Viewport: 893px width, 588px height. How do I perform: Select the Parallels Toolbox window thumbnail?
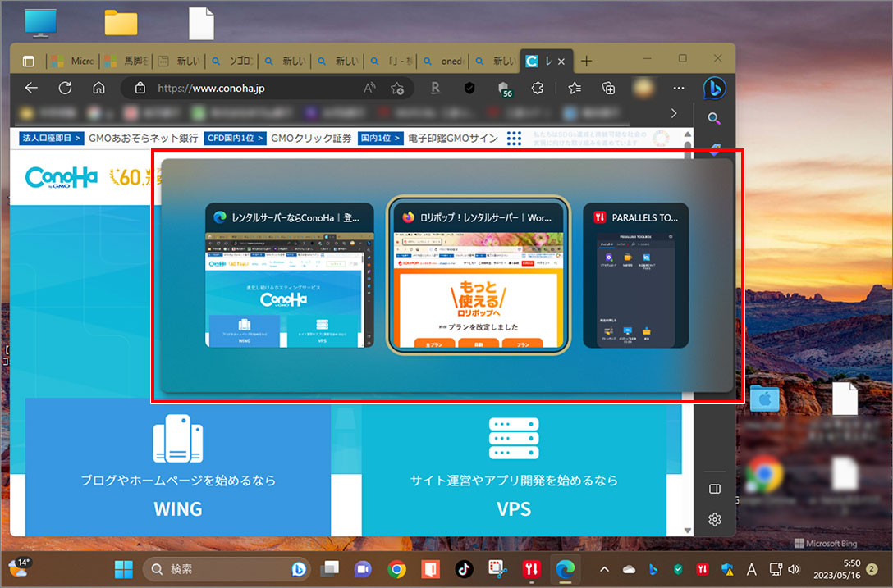coord(635,275)
